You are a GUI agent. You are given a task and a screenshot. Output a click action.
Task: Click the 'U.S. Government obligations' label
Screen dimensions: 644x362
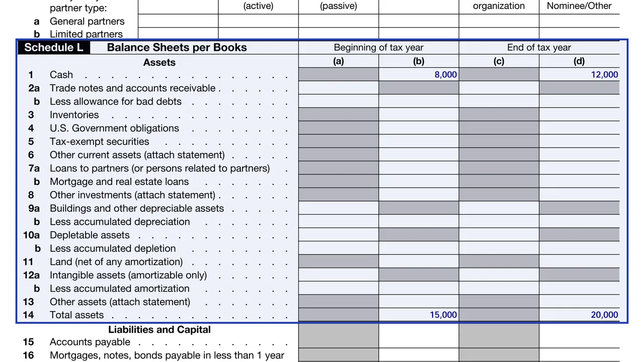pos(114,128)
